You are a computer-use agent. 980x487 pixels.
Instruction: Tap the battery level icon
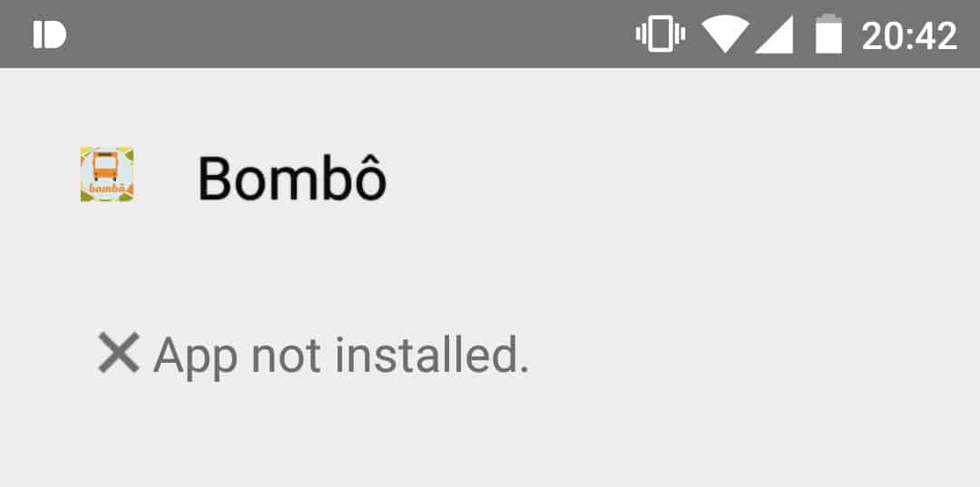point(828,34)
